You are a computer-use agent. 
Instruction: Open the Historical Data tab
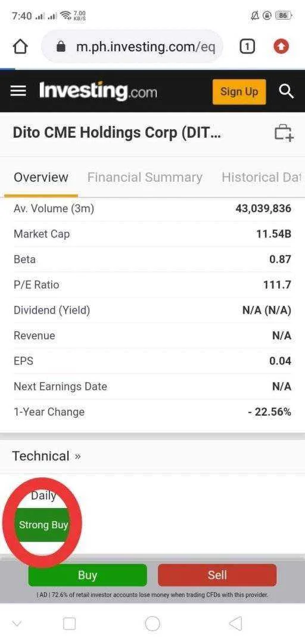[x=261, y=178]
